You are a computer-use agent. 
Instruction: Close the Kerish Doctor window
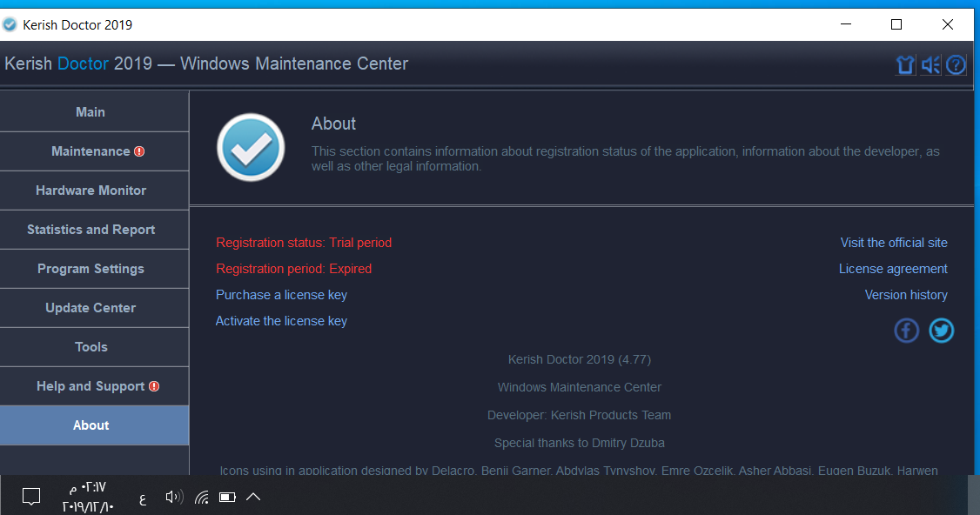pos(948,24)
